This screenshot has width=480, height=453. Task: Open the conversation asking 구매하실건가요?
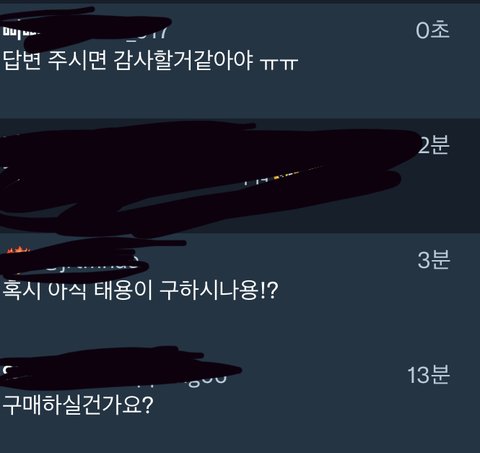(240, 400)
